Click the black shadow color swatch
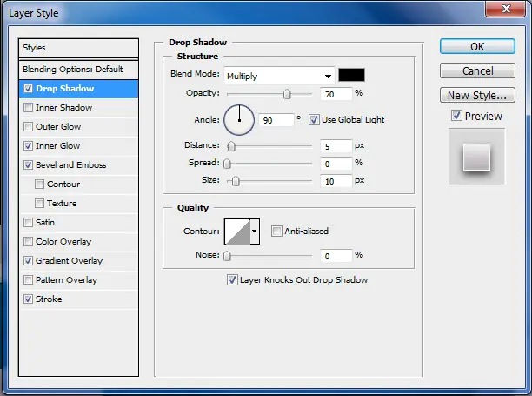 351,75
